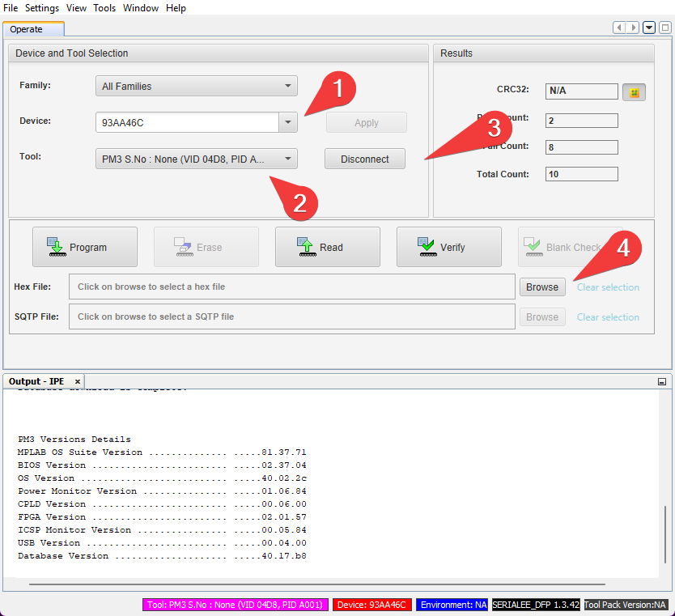Maximize the Operate window panel
This screenshot has width=675, height=616.
(665, 28)
